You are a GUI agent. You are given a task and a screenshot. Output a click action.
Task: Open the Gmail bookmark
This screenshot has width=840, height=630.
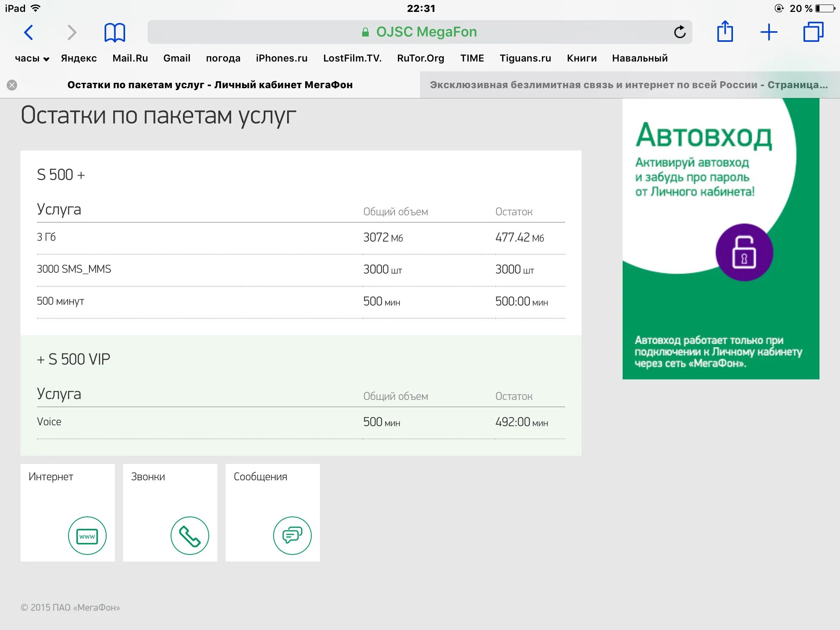coord(177,58)
